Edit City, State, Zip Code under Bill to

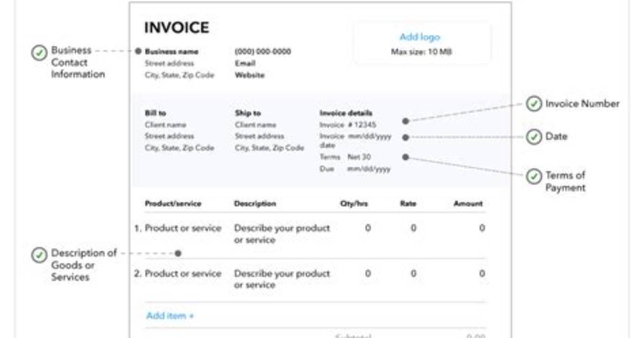click(x=179, y=148)
